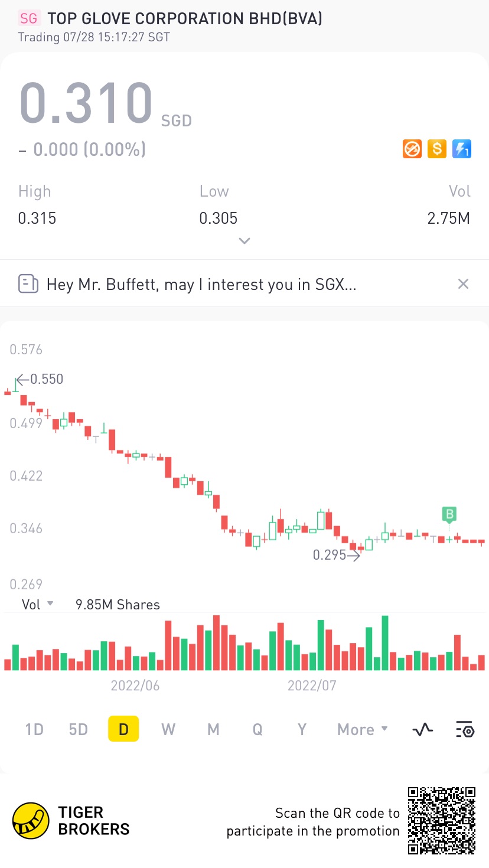The width and height of the screenshot is (489, 868).
Task: Tap the yellow dollar sign icon
Action: pos(436,149)
